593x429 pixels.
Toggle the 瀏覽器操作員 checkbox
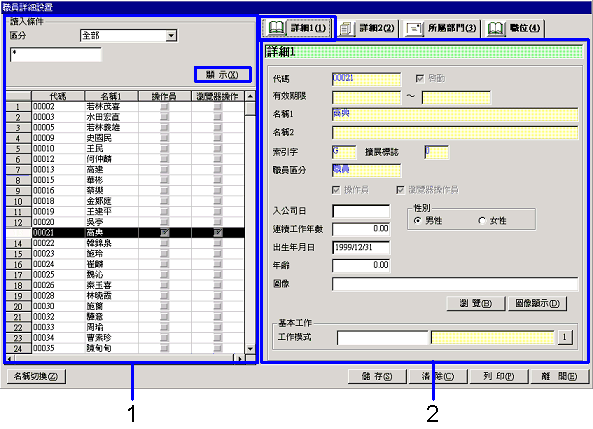point(401,190)
